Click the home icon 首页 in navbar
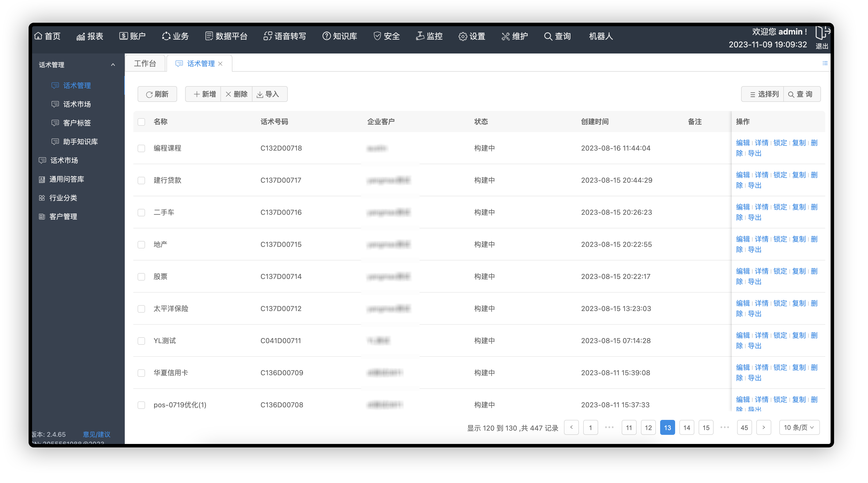This screenshot has height=483, width=868. (38, 36)
